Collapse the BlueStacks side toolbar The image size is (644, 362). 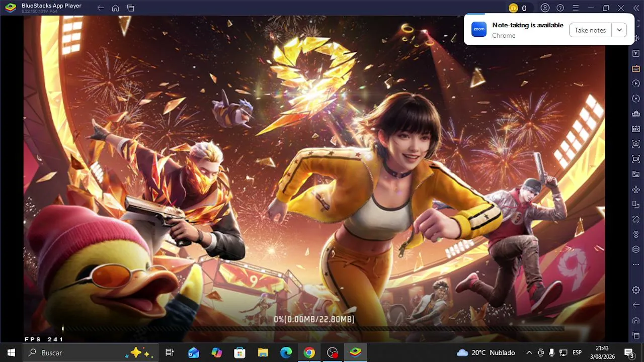pos(636,8)
